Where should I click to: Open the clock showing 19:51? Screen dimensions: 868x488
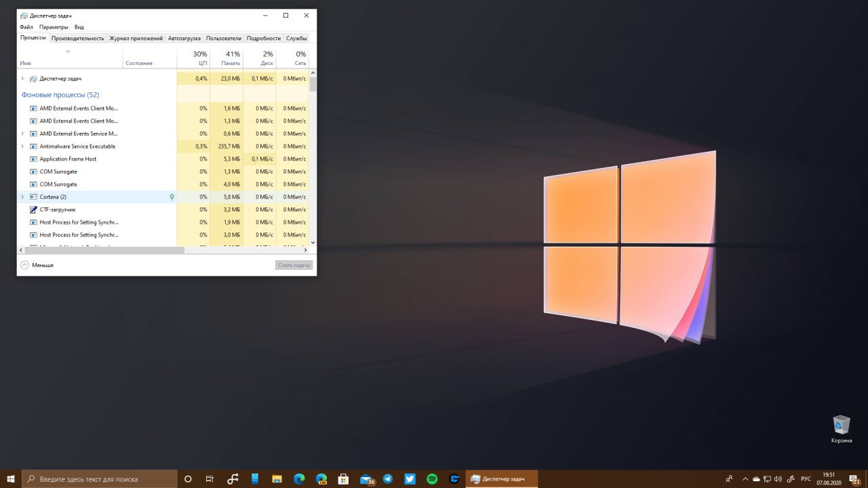828,479
